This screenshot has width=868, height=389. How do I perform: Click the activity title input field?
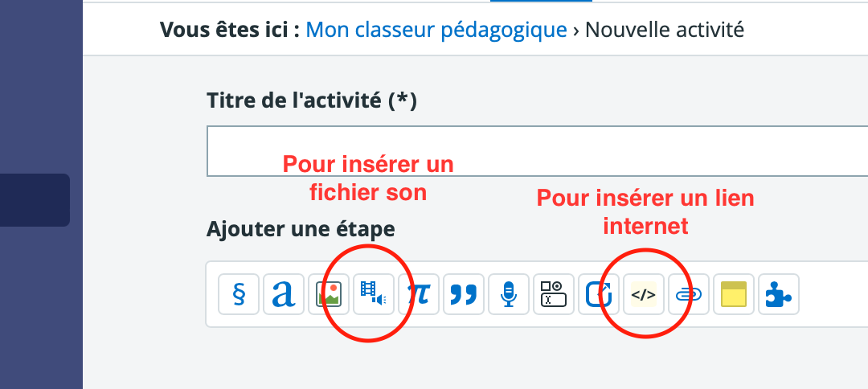pyautogui.click(x=537, y=151)
